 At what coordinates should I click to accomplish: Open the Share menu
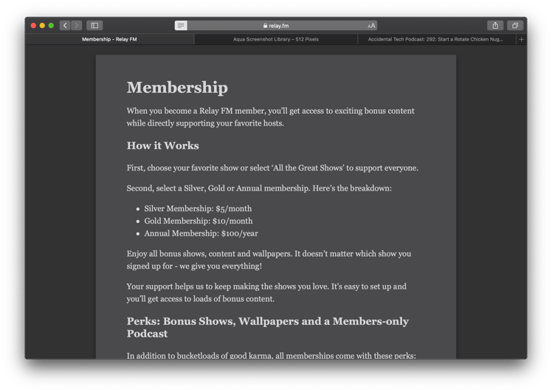[495, 25]
